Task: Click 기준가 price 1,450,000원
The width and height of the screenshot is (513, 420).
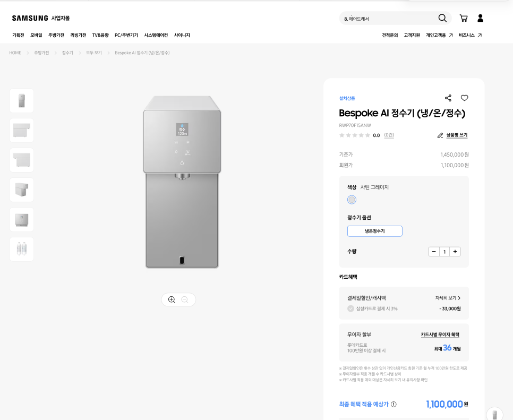Action: pyautogui.click(x=455, y=155)
